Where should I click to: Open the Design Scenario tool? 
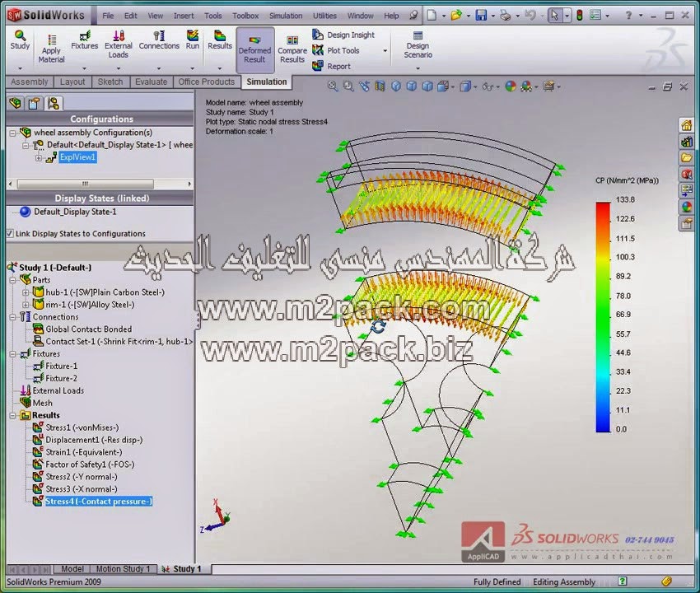click(x=418, y=44)
